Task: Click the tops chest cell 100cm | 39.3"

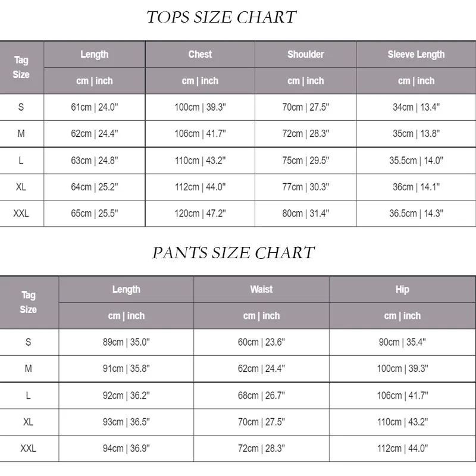Action: tap(200, 107)
